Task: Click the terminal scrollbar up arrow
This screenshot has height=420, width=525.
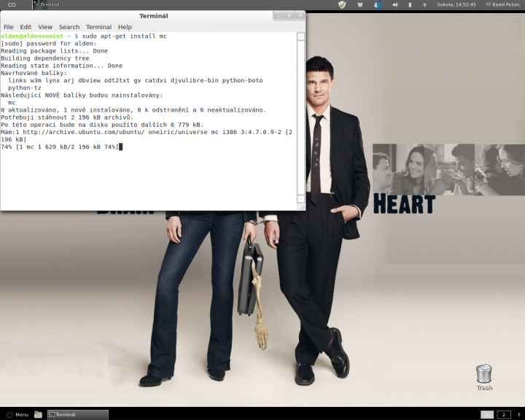Action: [301, 36]
